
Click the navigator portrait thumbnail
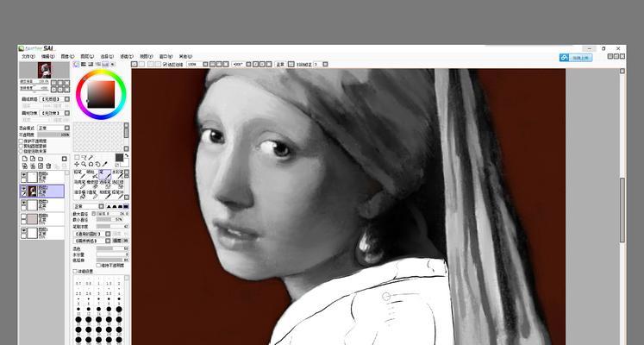pyautogui.click(x=44, y=70)
